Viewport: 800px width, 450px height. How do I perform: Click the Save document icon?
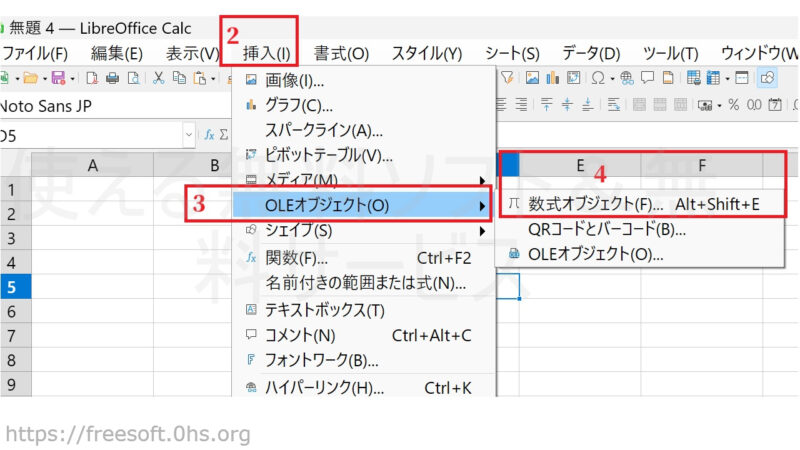(x=58, y=78)
